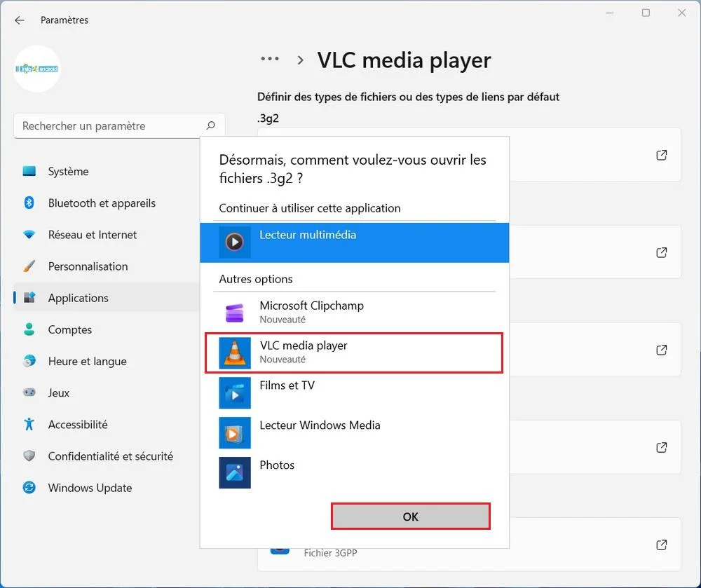This screenshot has width=701, height=588.
Task: Click the Windows Update sync icon
Action: [29, 488]
